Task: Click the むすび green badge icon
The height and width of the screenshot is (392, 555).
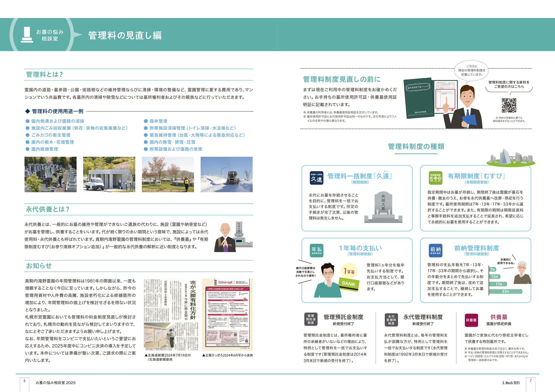Action: click(435, 178)
